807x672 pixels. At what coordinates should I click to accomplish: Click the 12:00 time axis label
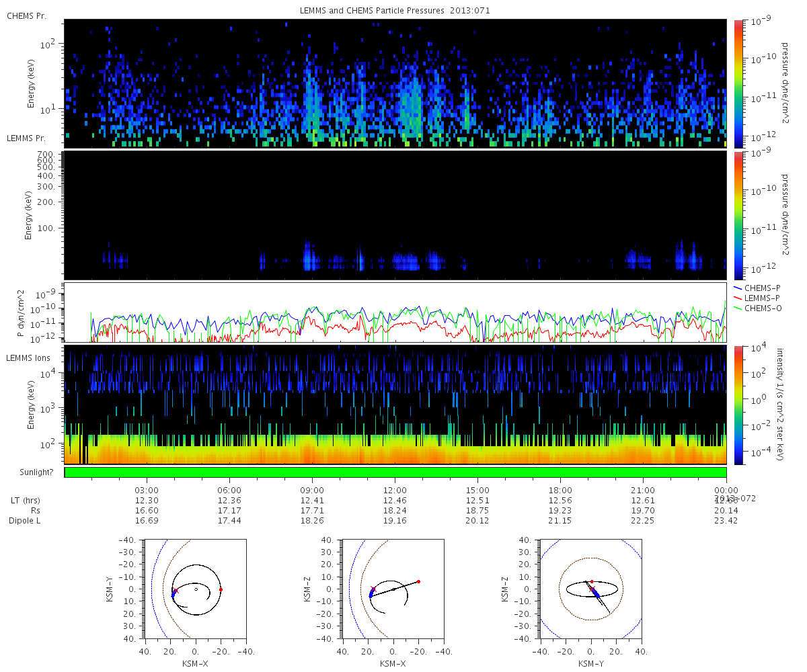pos(395,490)
